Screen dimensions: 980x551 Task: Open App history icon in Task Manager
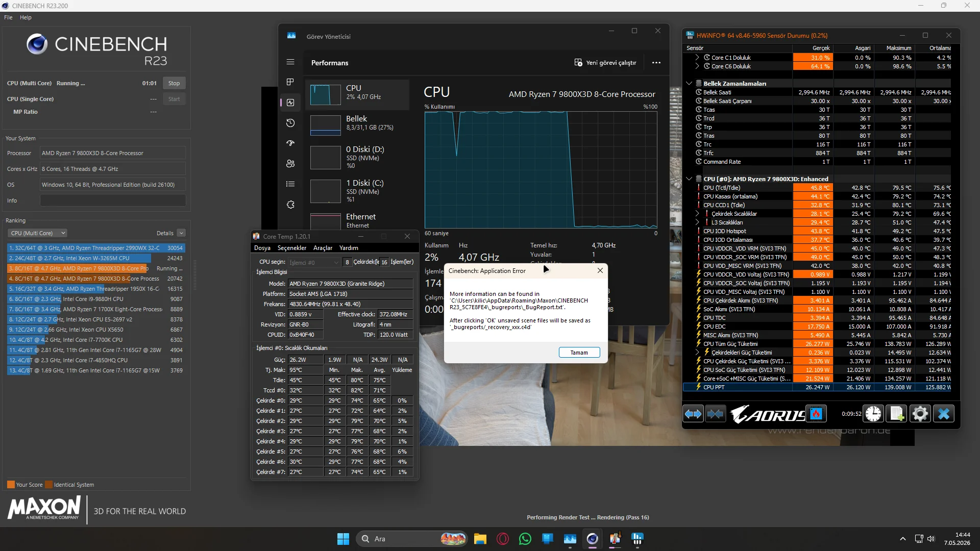pos(290,123)
